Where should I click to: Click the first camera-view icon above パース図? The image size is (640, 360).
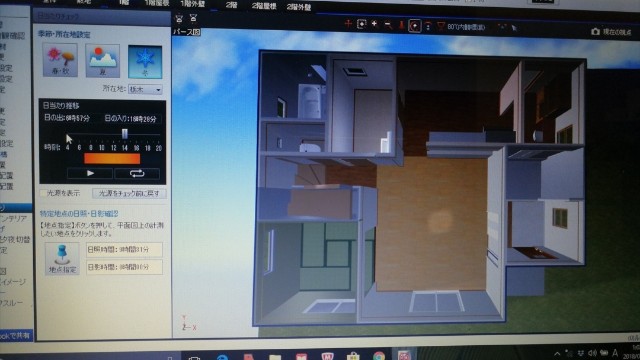pyautogui.click(x=179, y=18)
